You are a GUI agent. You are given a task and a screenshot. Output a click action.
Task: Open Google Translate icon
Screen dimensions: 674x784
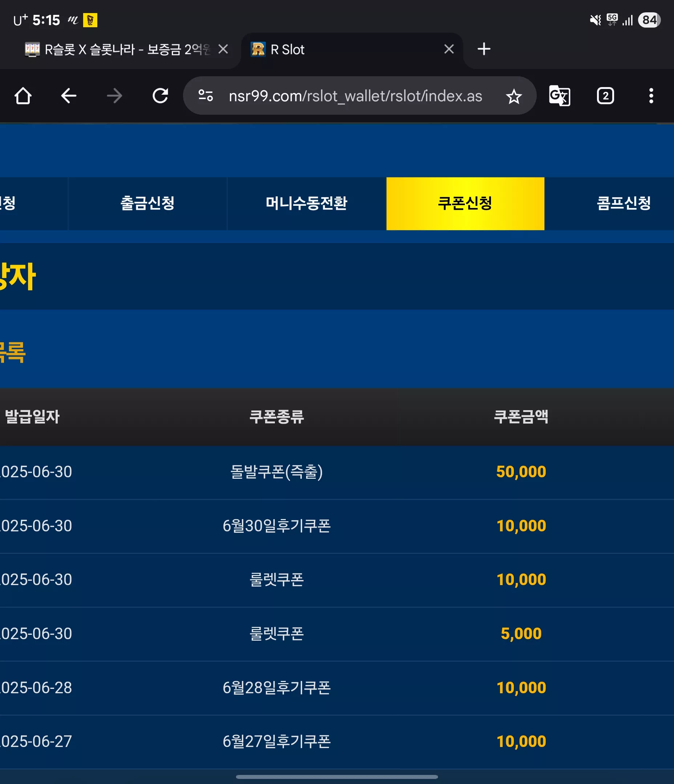point(559,96)
